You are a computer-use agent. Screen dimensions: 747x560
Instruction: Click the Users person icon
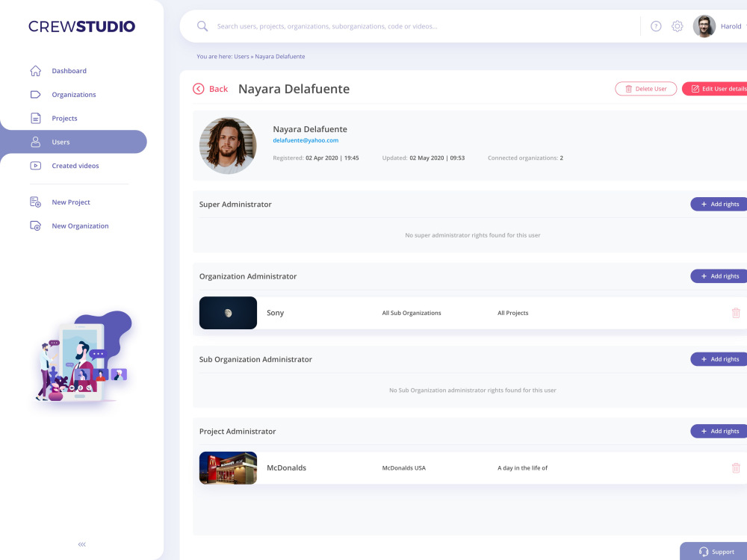[x=36, y=142]
